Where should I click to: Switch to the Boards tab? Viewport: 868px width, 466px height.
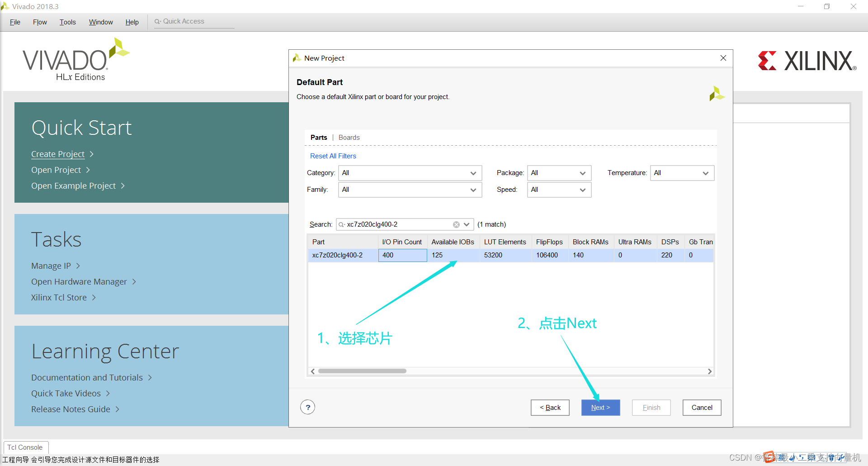tap(349, 138)
